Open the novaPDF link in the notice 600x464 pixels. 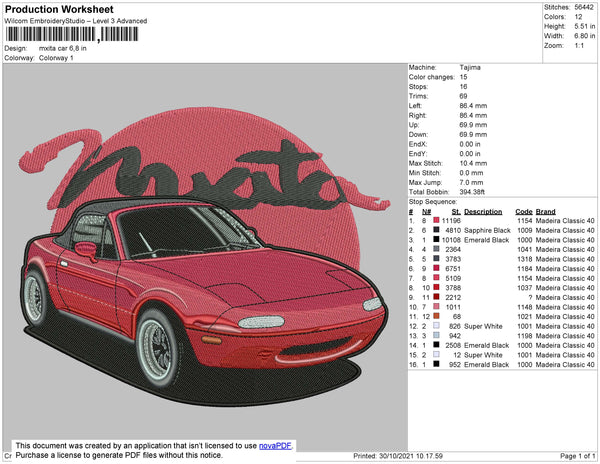tap(275, 446)
